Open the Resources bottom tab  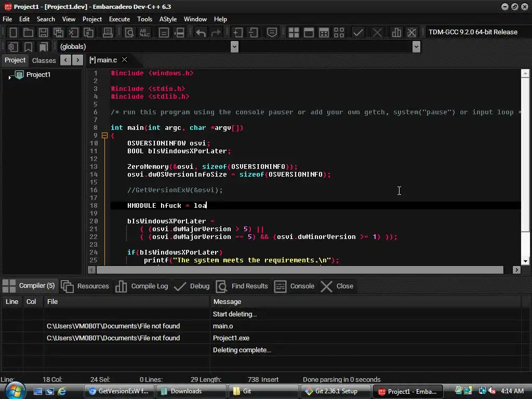[x=85, y=286]
